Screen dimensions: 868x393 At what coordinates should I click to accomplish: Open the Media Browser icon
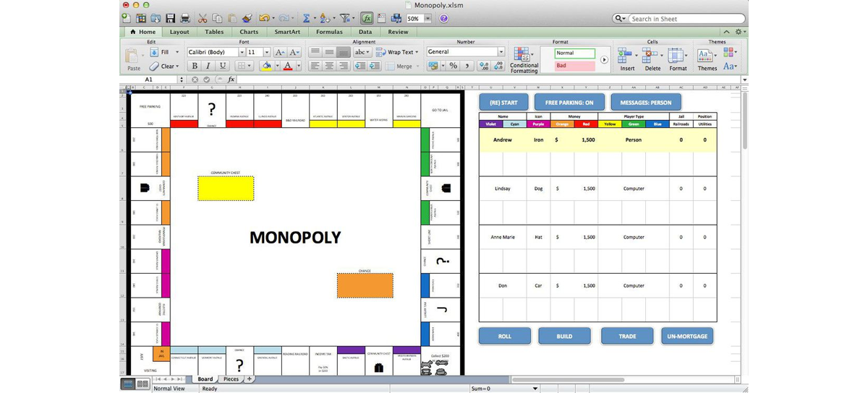point(396,18)
